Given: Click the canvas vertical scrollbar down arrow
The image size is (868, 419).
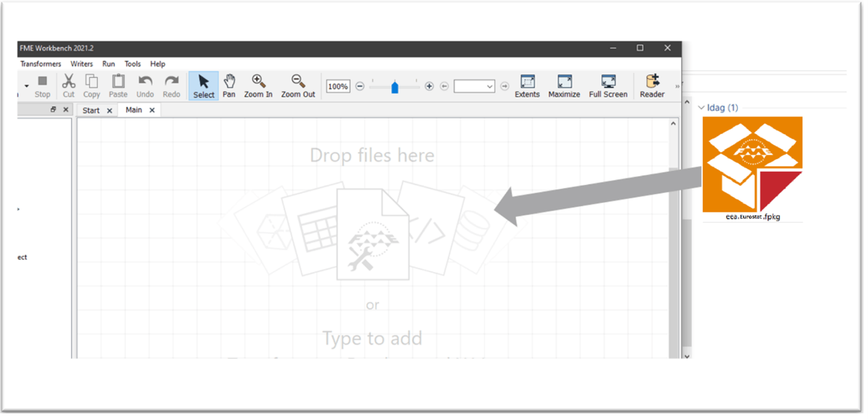Looking at the screenshot, I should (x=686, y=356).
